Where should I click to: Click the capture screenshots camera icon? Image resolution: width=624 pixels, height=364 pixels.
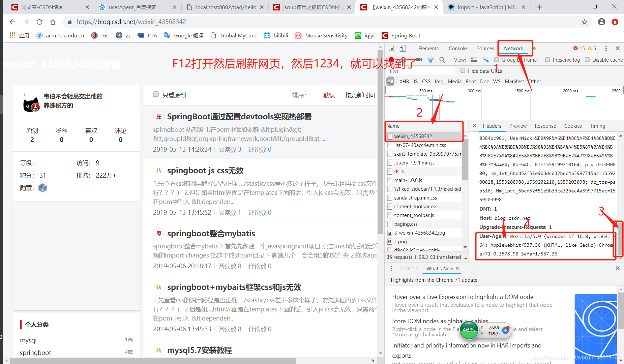[x=419, y=60]
